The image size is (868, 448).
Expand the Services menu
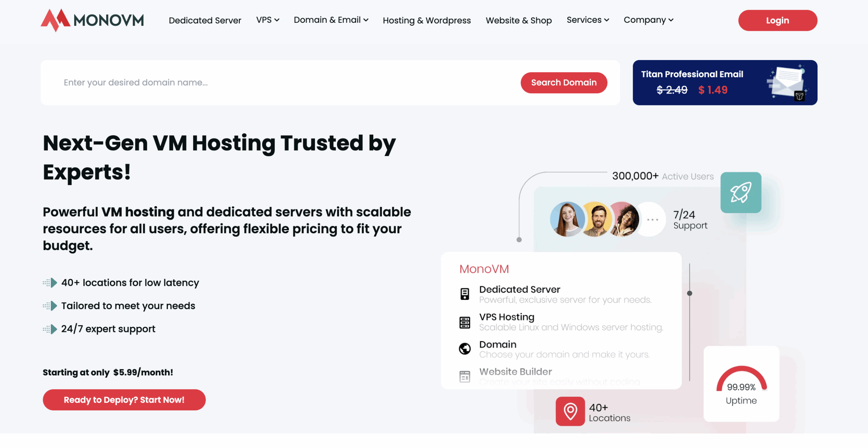pyautogui.click(x=588, y=20)
